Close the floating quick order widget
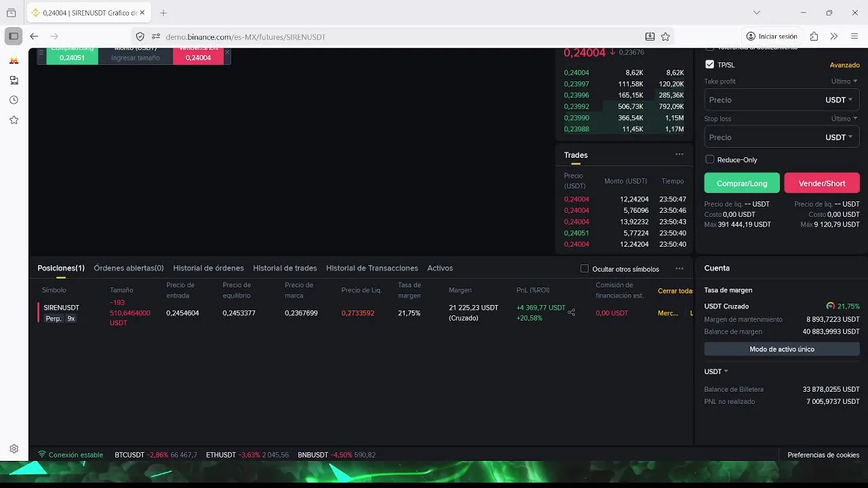 [227, 52]
